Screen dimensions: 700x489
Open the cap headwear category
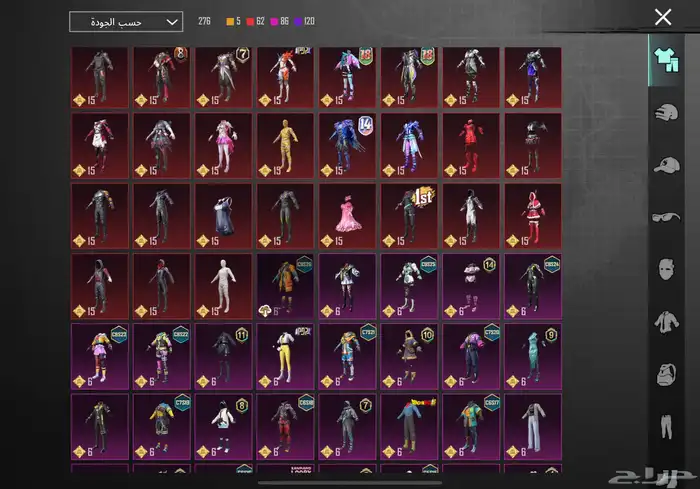tap(664, 164)
